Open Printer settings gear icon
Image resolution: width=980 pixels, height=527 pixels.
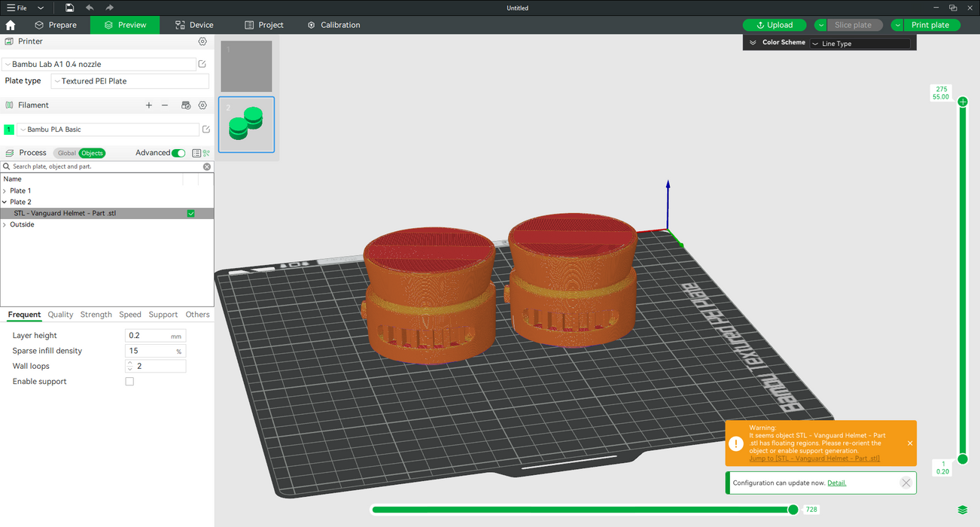202,42
